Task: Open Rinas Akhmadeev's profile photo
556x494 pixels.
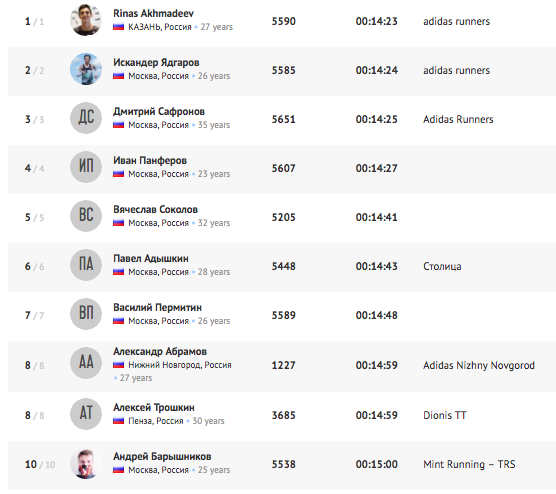Action: click(86, 20)
